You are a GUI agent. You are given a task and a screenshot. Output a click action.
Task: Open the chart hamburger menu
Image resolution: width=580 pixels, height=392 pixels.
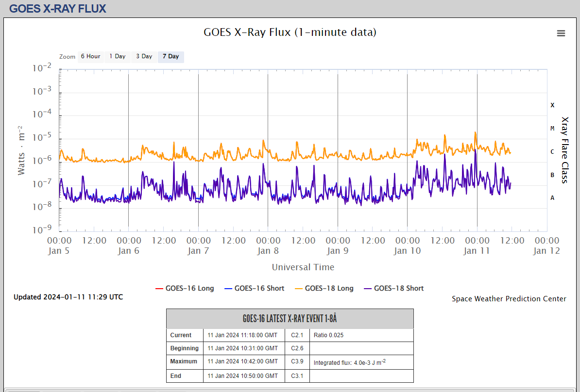tap(561, 33)
